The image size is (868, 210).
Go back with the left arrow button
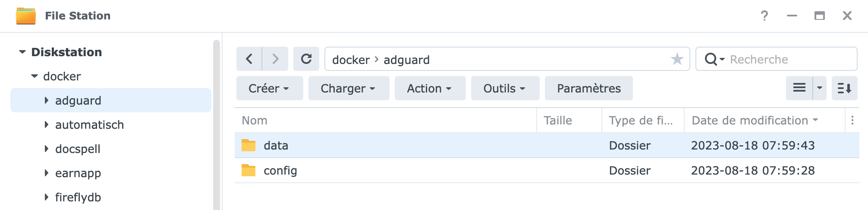tap(249, 59)
